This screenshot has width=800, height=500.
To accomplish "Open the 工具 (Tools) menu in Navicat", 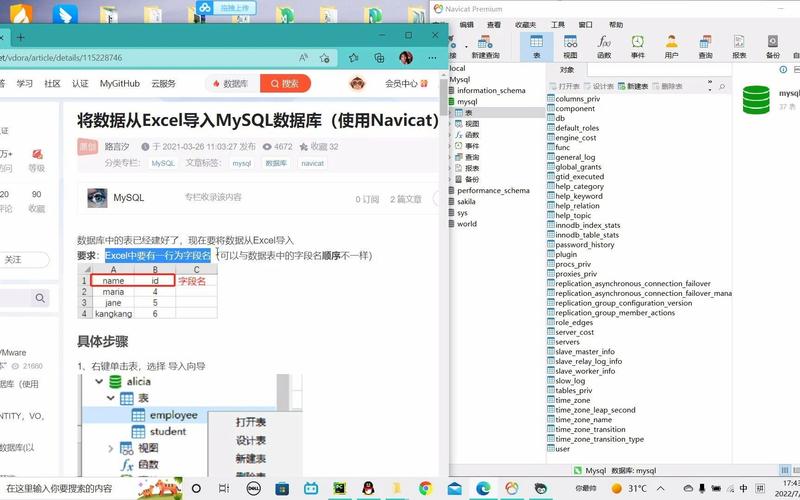I will pos(558,24).
